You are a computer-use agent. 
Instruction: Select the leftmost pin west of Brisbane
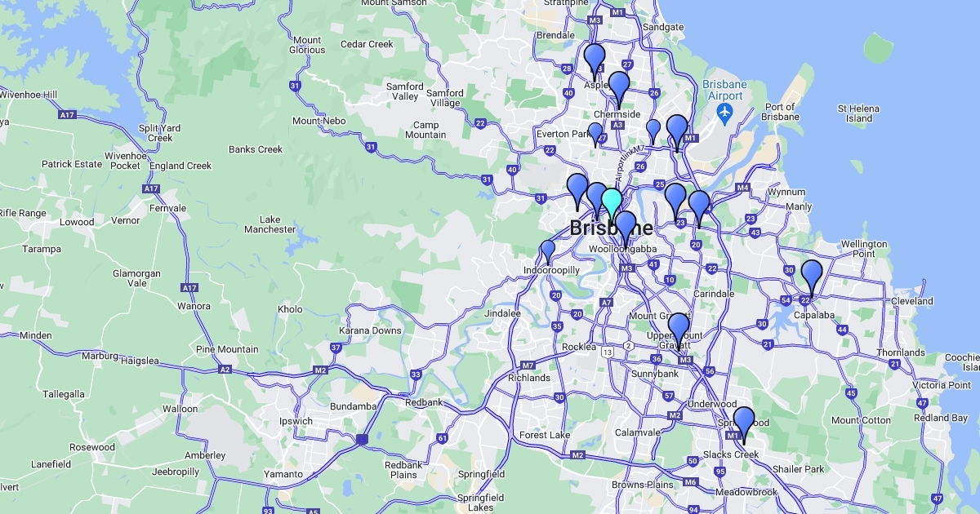coord(577,188)
